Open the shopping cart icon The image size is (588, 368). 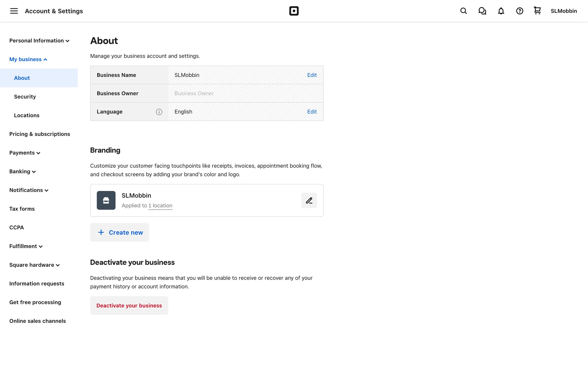[x=537, y=11]
